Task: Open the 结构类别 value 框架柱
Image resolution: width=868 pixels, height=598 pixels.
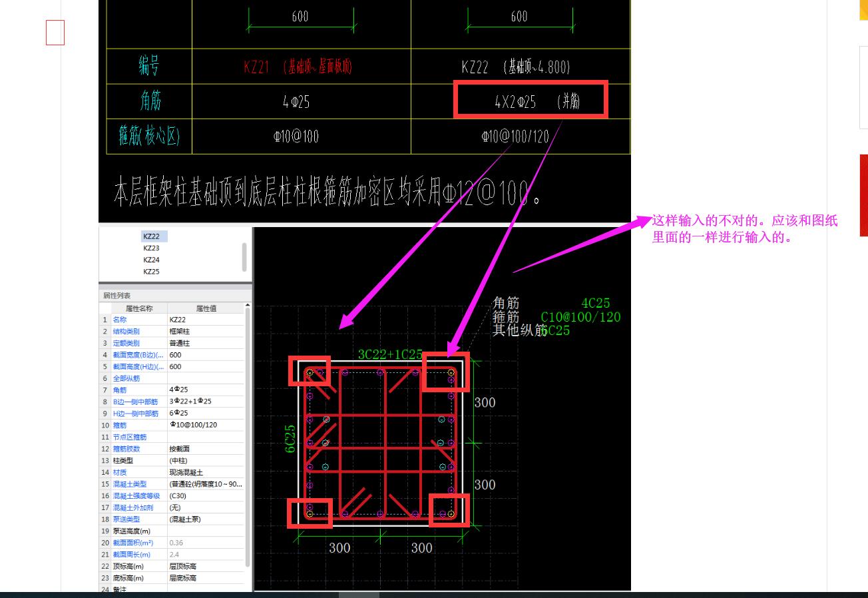Action: point(206,332)
